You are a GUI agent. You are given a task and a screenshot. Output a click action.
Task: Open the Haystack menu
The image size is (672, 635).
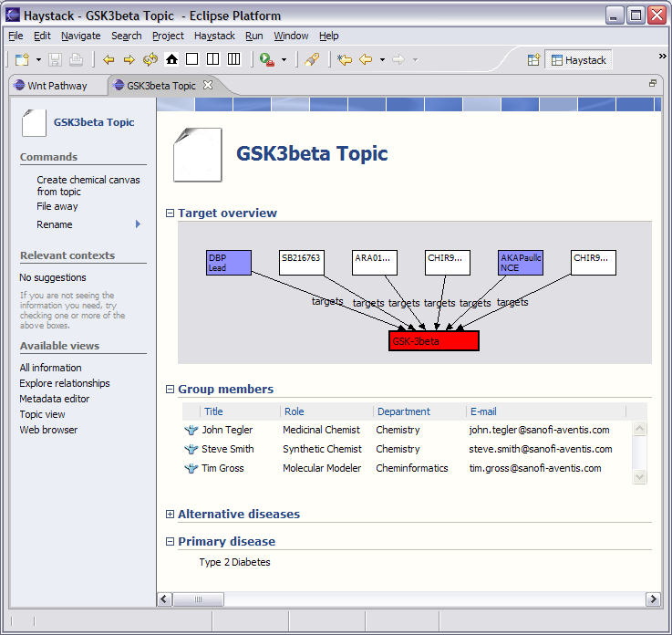(x=214, y=36)
